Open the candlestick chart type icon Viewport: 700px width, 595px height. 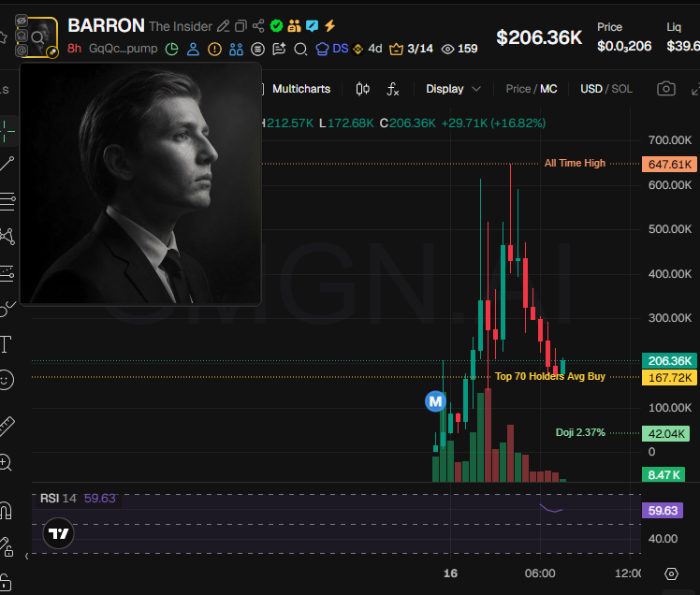pyautogui.click(x=362, y=89)
